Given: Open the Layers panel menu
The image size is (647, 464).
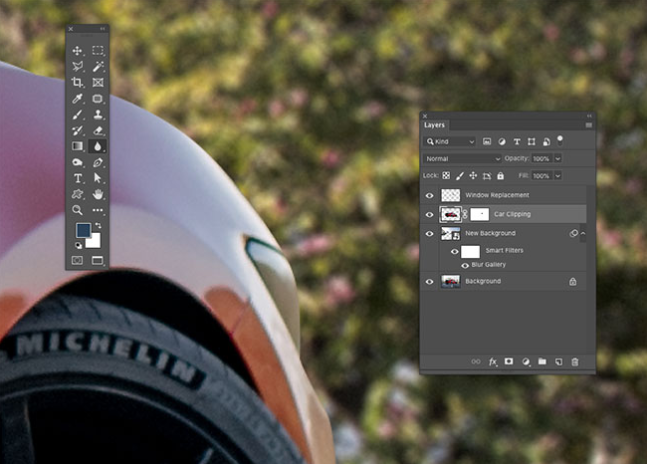Looking at the screenshot, I should tap(589, 125).
